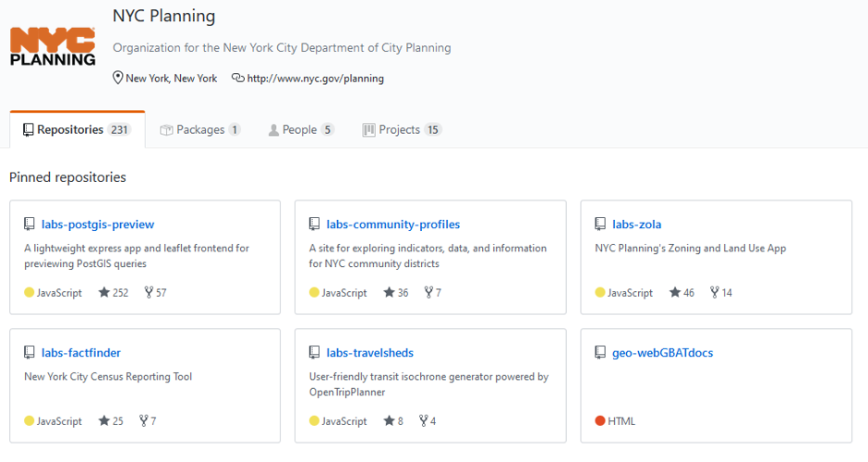Switch to the Projects tab
Viewport: 868px width, 462px height.
point(402,129)
